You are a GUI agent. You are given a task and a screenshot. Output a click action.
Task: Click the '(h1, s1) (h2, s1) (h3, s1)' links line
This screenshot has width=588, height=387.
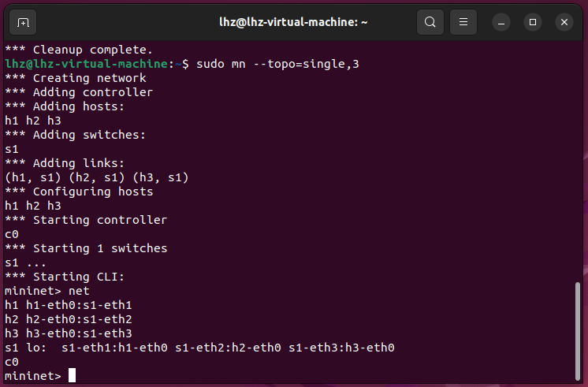point(97,177)
